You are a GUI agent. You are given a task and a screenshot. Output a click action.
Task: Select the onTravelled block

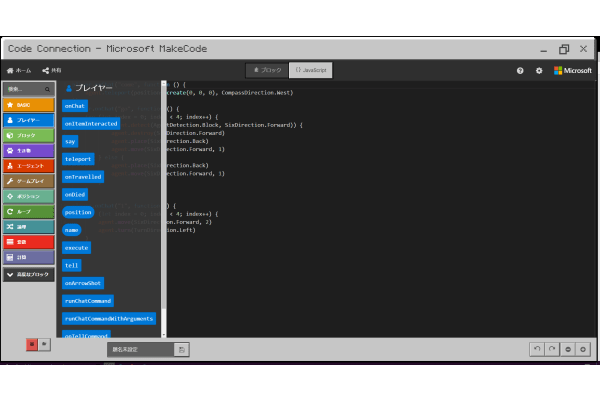83,177
